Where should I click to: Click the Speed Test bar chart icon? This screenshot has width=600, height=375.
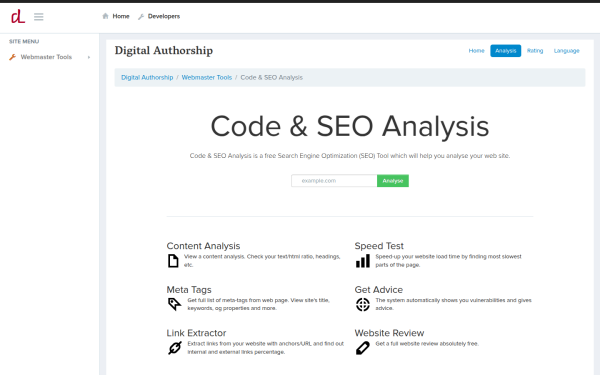pos(363,261)
